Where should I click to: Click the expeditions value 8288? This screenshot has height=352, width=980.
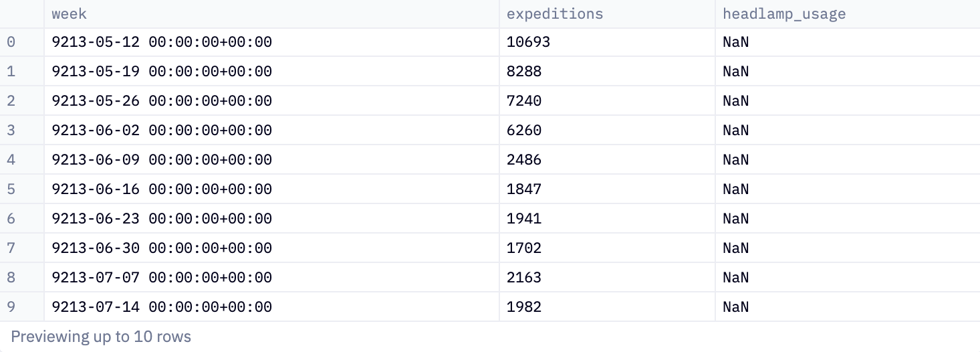click(x=524, y=72)
